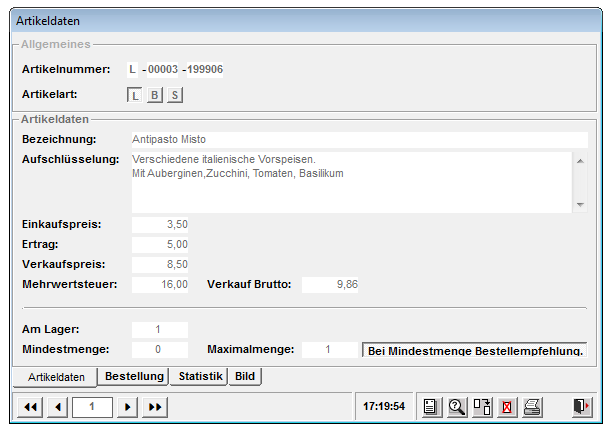611x434 pixels.
Task: Click the copy record icon
Action: click(x=482, y=407)
